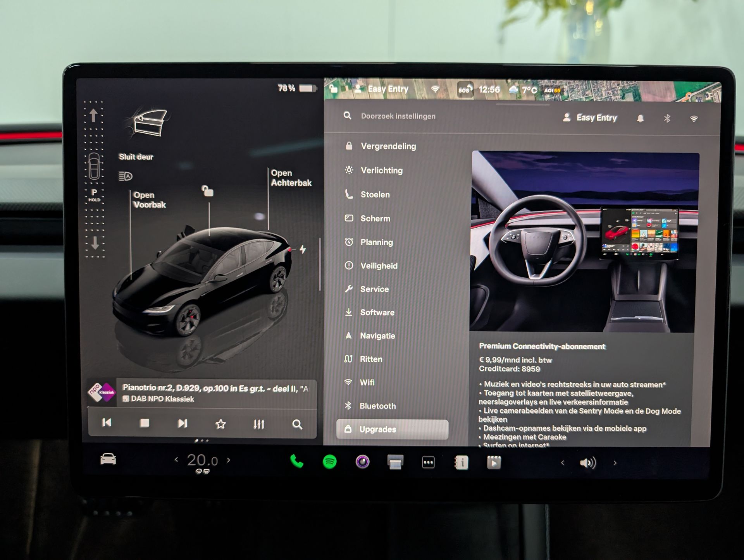744x560 pixels.
Task: Open the audio equalizer settings icon
Action: tap(259, 424)
